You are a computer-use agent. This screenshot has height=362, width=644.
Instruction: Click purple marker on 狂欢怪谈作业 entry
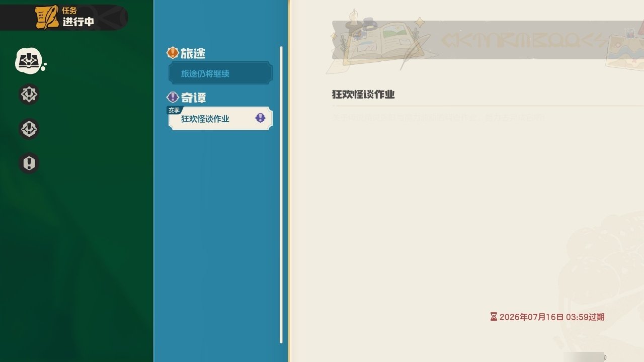pyautogui.click(x=260, y=118)
